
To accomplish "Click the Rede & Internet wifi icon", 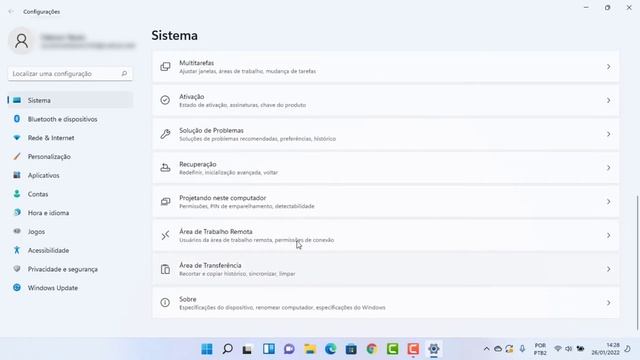I will tap(17, 138).
